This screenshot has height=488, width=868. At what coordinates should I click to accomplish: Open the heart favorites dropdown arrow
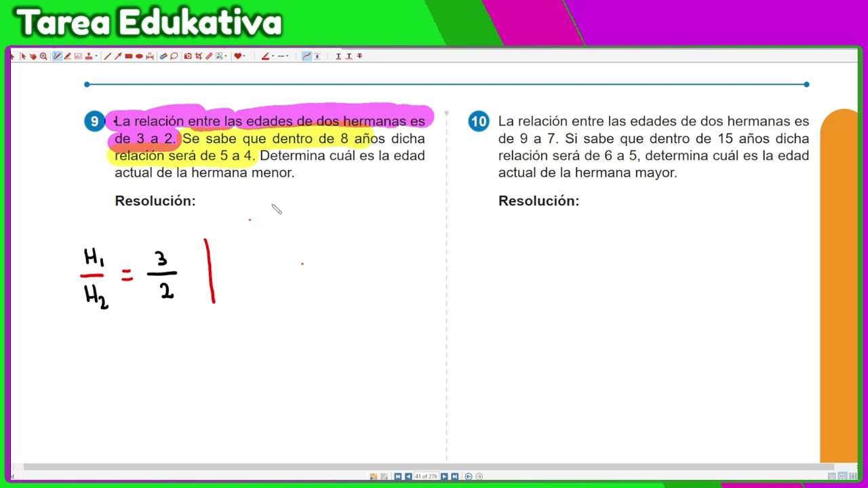(x=244, y=56)
